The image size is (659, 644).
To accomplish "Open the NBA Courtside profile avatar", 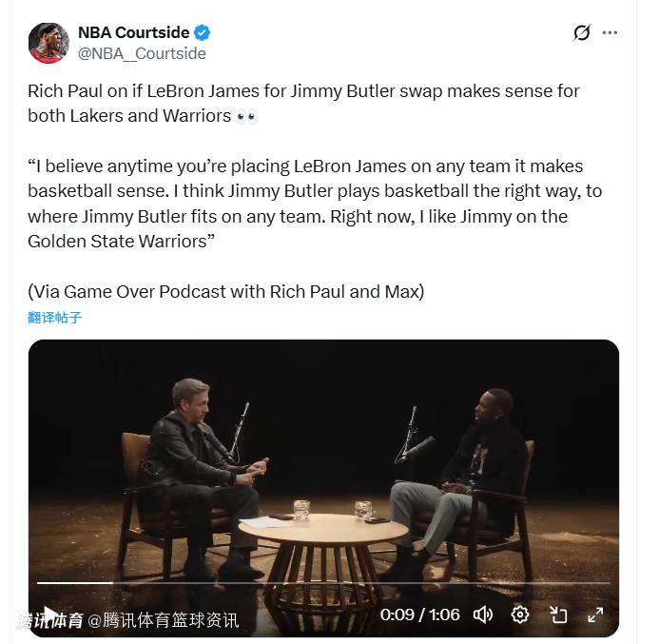I will [x=48, y=43].
